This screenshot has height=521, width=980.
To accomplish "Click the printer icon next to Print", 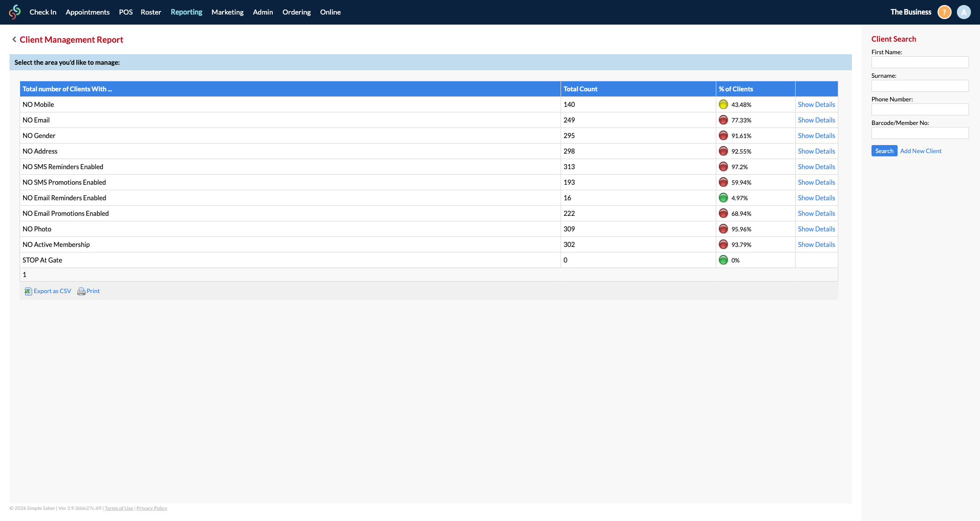I will click(81, 291).
